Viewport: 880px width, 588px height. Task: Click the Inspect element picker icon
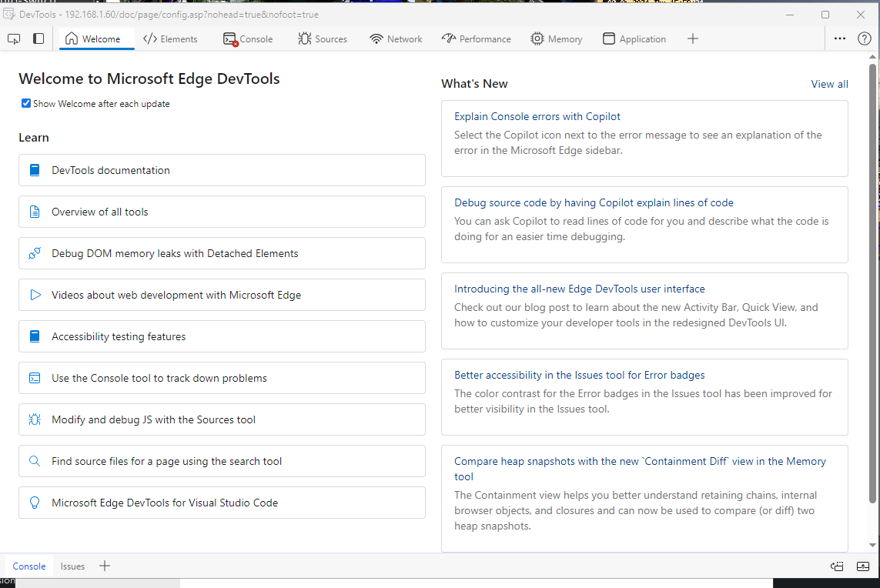click(x=14, y=38)
